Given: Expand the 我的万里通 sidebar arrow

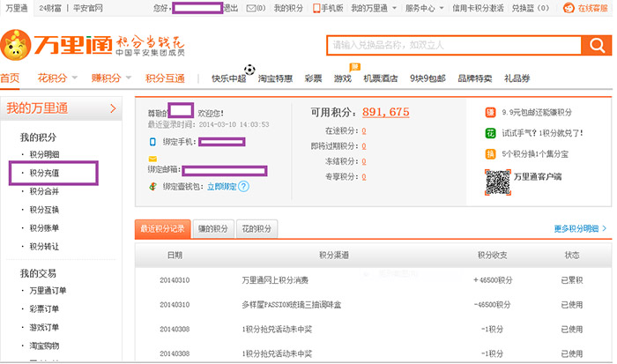Looking at the screenshot, I should pyautogui.click(x=114, y=108).
